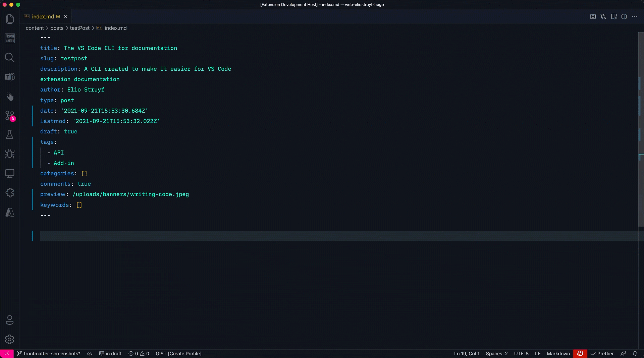644x358 pixels.
Task: Click the camera snapshot icon in editor toolbar
Action: (593, 16)
